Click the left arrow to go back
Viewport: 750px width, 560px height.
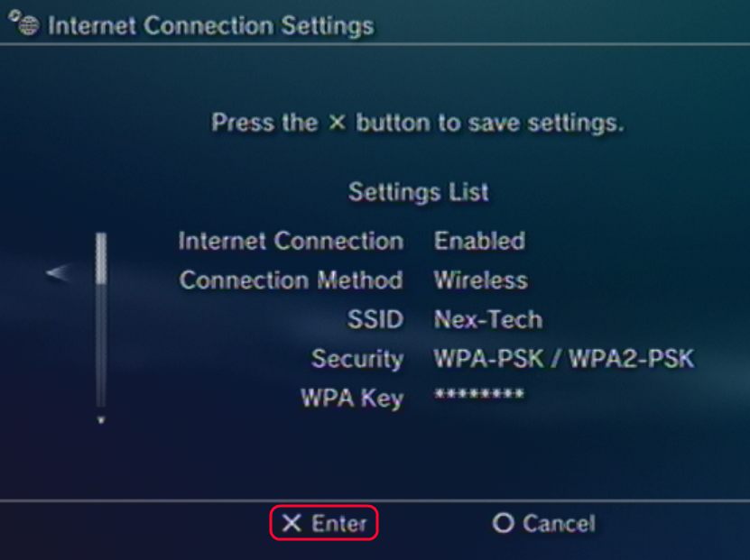click(x=58, y=272)
